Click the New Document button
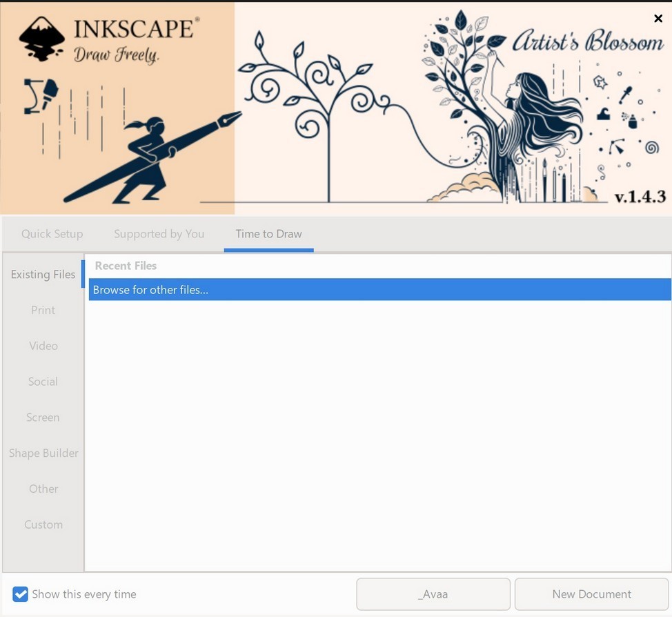Screen dimensions: 672x617 point(591,594)
